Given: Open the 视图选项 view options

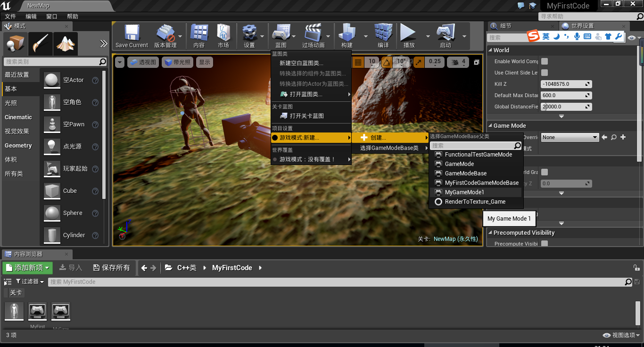Looking at the screenshot, I should (x=622, y=335).
